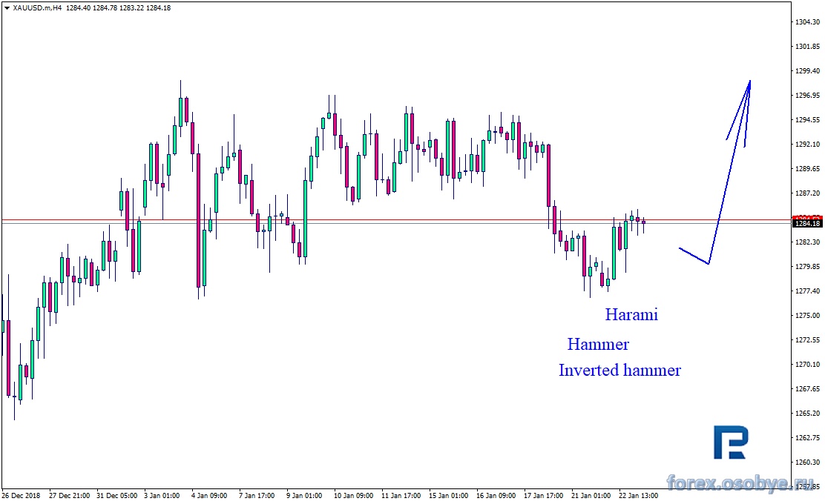Click the 15 Jan 01:00 time label
This screenshot has height=504, width=825.
(448, 496)
